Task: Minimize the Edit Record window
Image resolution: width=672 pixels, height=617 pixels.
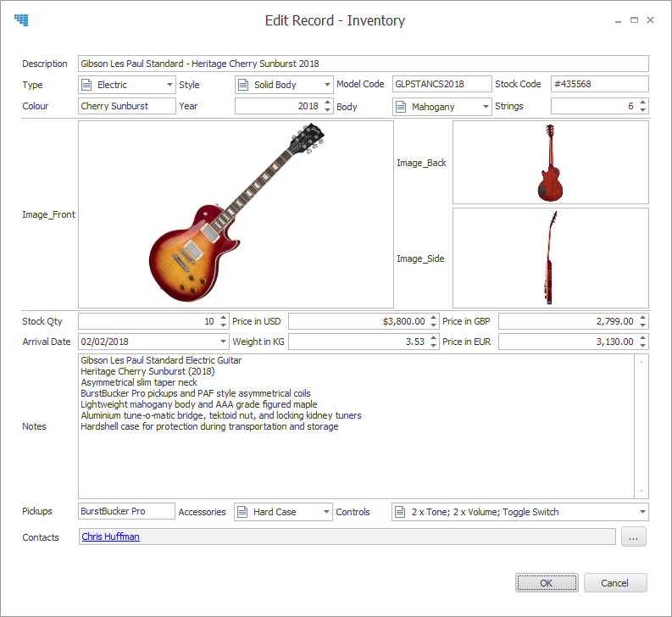Action: (618, 20)
